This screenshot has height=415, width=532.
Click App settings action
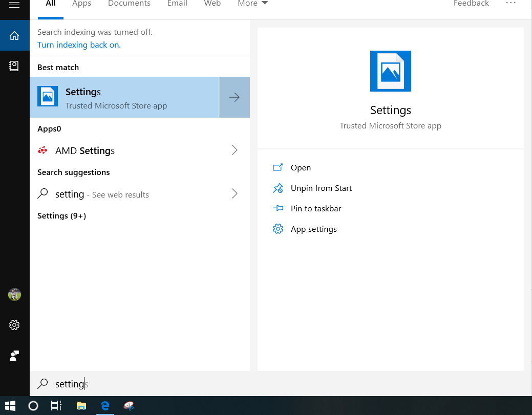[x=314, y=229]
